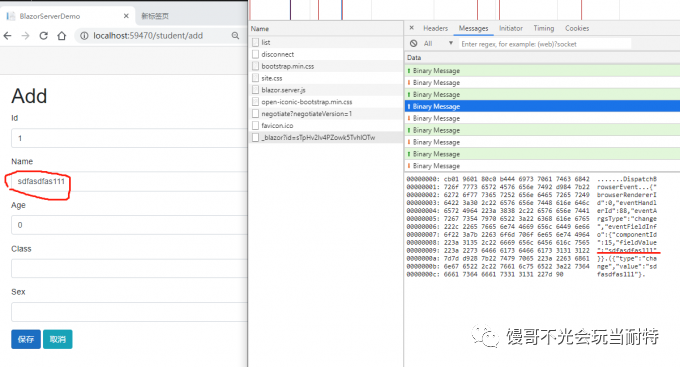Viewport: 680px width, 367px height.
Task: Click the browser back arrow
Action: pyautogui.click(x=7, y=36)
